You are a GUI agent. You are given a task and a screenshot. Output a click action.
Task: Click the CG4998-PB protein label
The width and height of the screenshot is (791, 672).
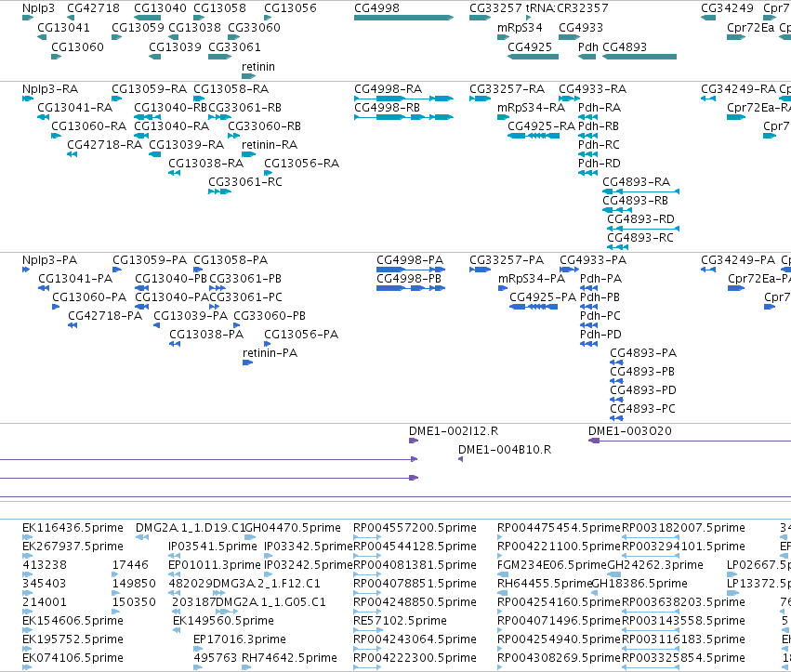pos(409,279)
